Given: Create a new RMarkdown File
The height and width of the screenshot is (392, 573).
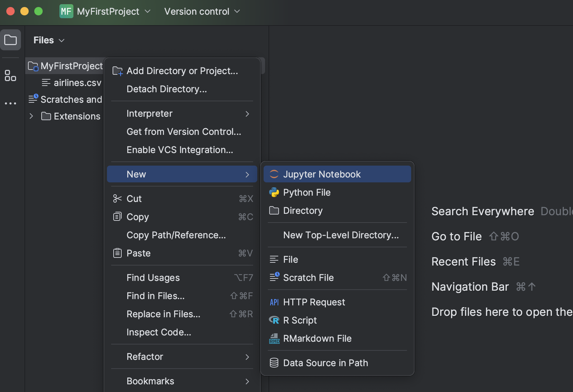Looking at the screenshot, I should [x=317, y=338].
